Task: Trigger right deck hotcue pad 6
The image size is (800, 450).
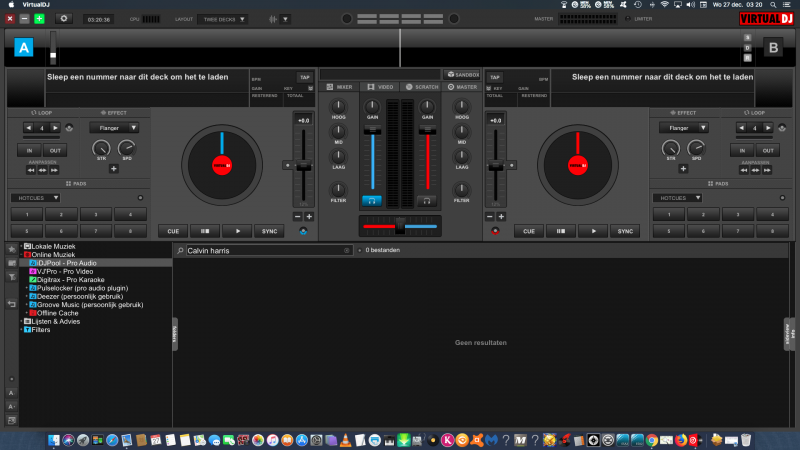Action: 703,231
